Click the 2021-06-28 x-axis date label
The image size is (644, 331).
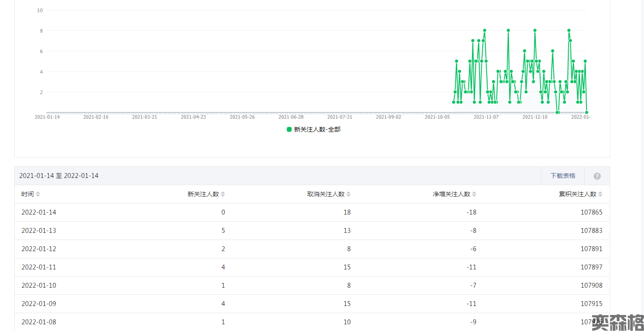[x=291, y=117]
